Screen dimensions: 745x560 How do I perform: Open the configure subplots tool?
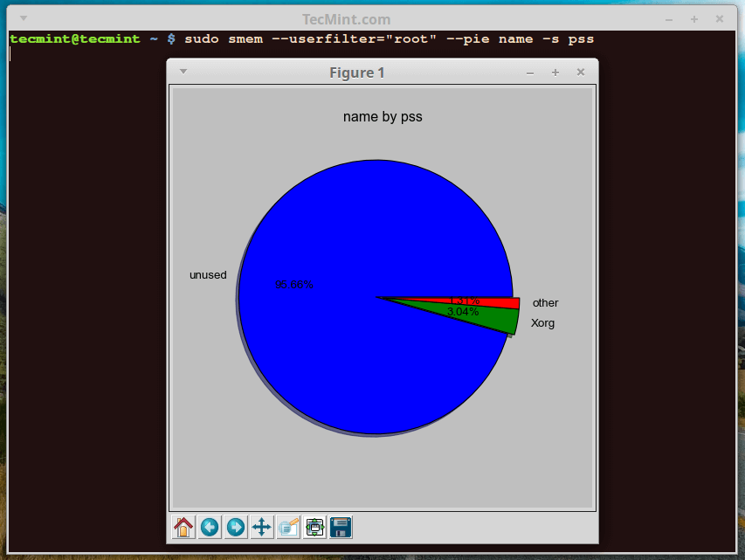point(314,527)
